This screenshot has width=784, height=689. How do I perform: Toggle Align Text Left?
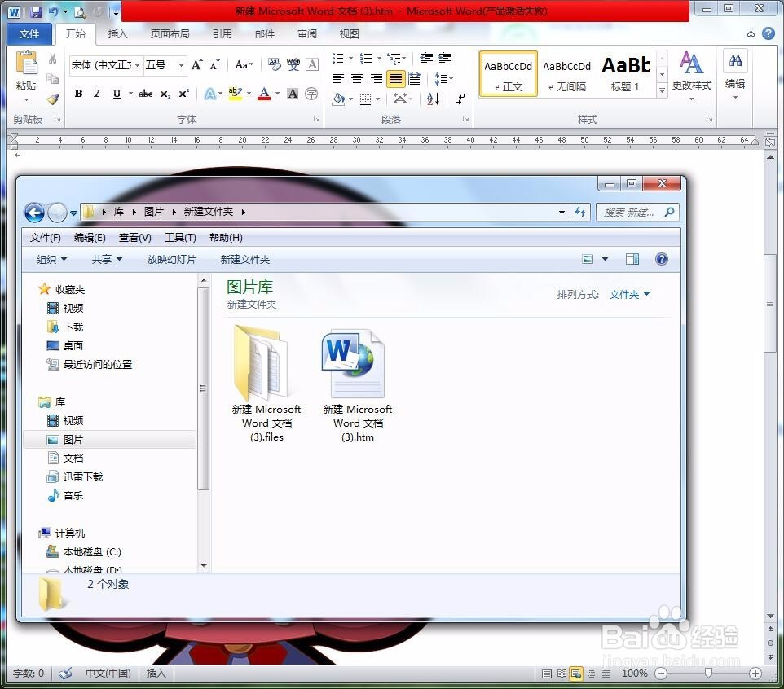tap(338, 78)
